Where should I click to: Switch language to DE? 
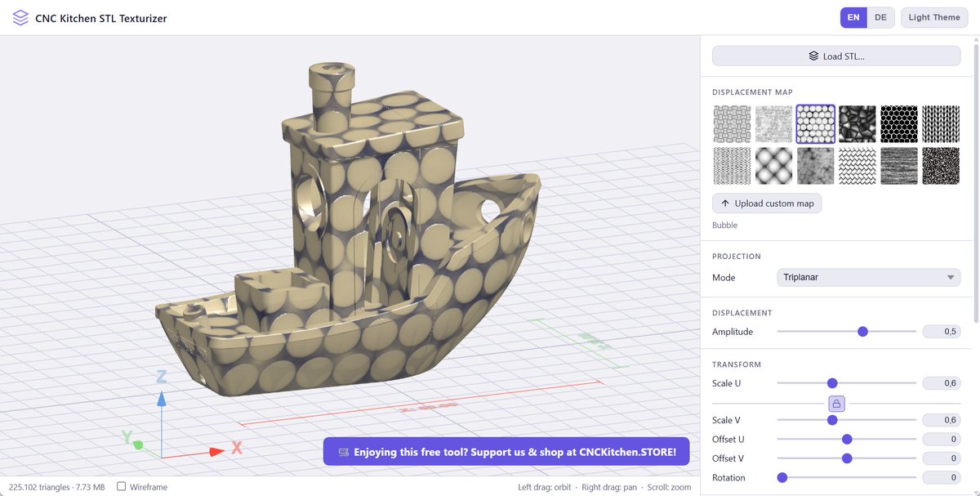(x=880, y=17)
